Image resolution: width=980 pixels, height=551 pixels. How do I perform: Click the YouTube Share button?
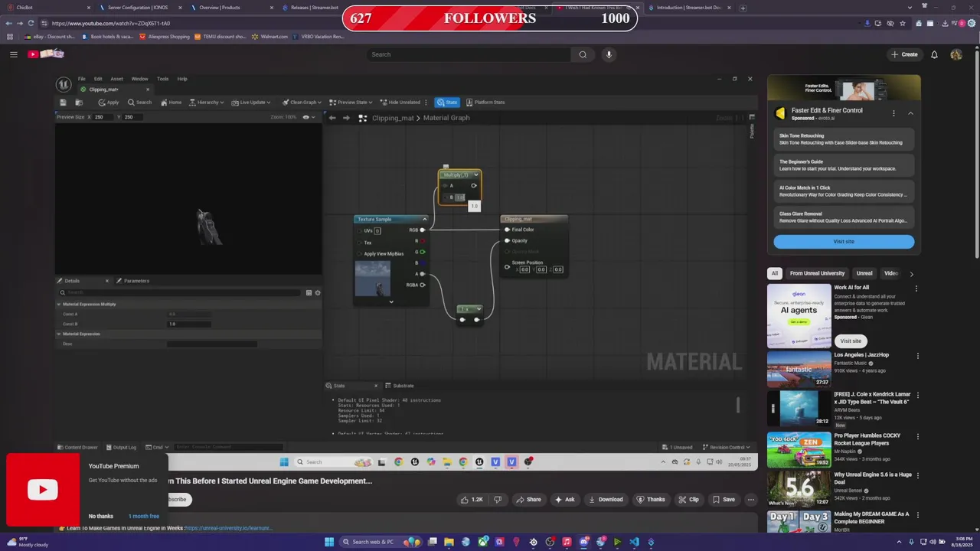click(528, 500)
